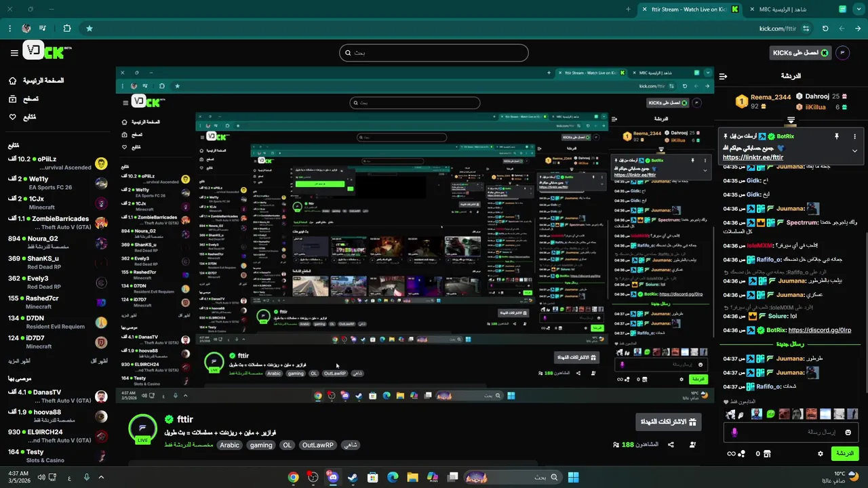
Task: Click the channel points bubbles icon
Action: coord(742,453)
